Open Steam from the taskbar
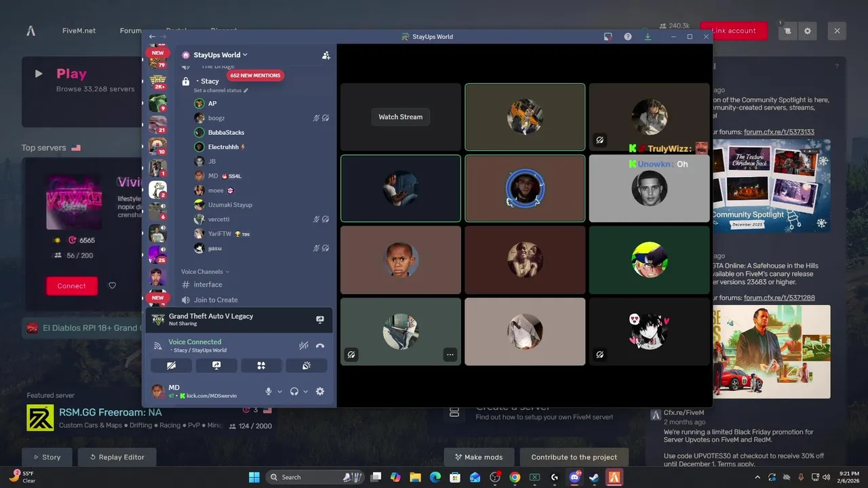Viewport: 868px width, 488px height. [594, 477]
